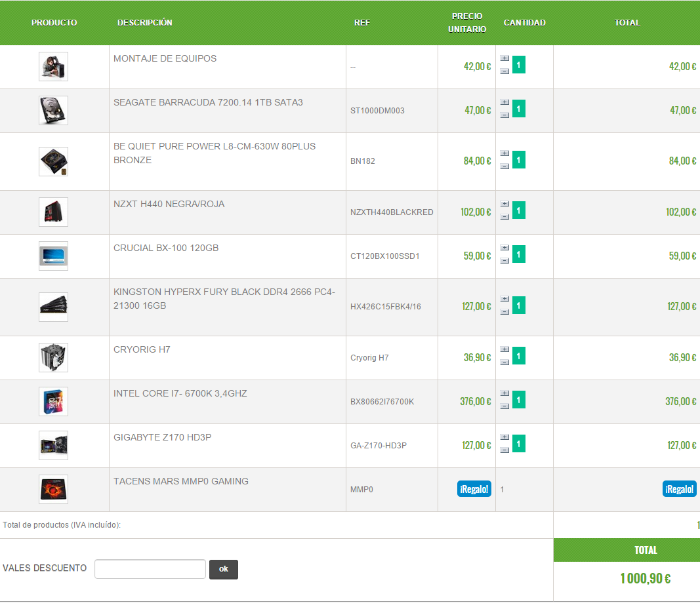
Task: Open CRUCIAL BX-100 120GB product link
Action: (166, 248)
